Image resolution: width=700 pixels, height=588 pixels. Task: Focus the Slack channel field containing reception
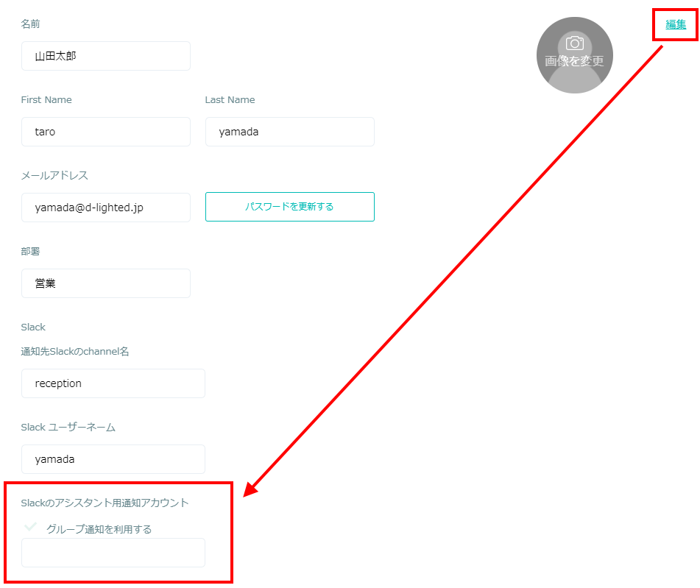coord(113,383)
